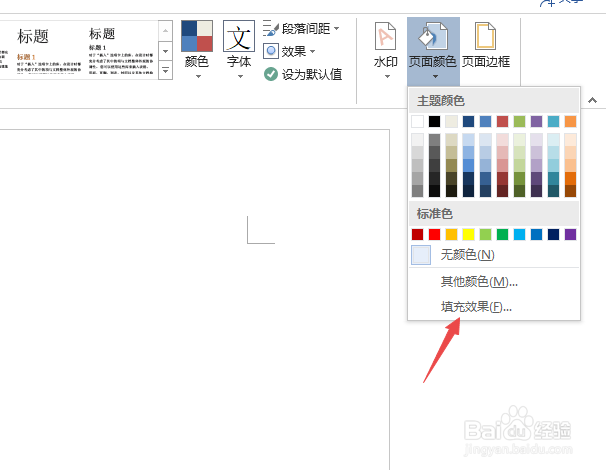Pick the dark blue standard color
Viewport: 606px width, 470px height.
pyautogui.click(x=553, y=234)
